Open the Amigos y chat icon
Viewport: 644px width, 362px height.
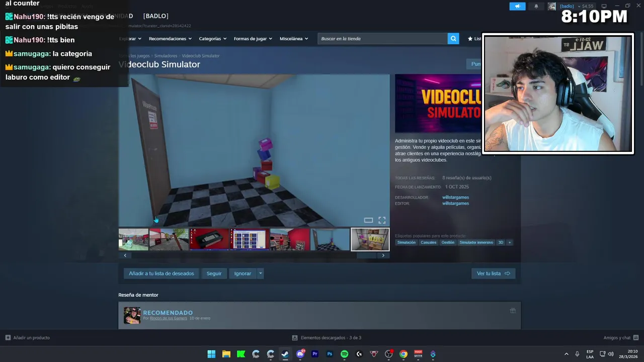click(x=636, y=338)
